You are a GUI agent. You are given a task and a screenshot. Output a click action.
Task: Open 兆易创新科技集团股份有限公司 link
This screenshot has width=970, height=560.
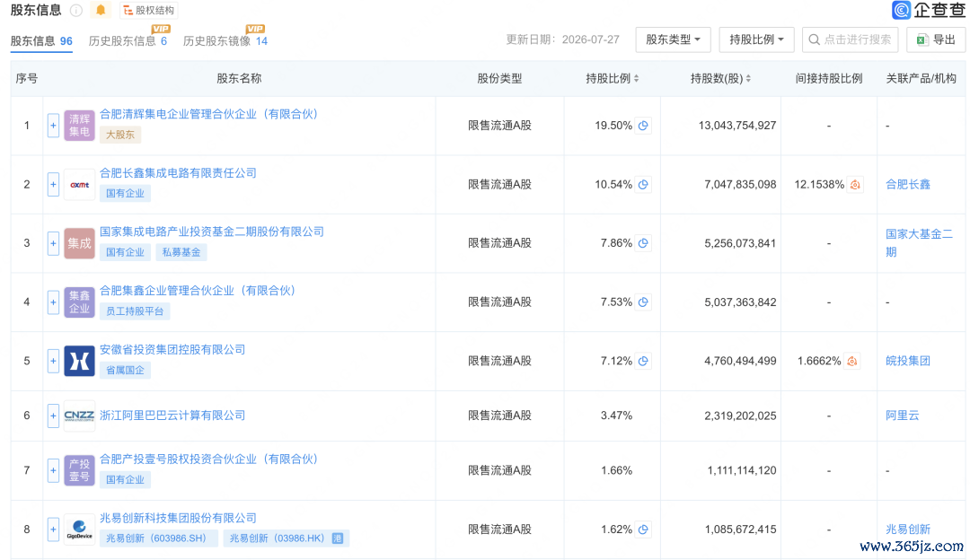tap(178, 518)
